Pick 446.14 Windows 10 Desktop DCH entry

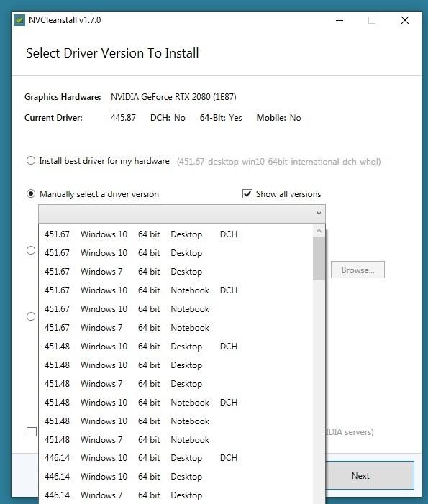[x=176, y=458]
